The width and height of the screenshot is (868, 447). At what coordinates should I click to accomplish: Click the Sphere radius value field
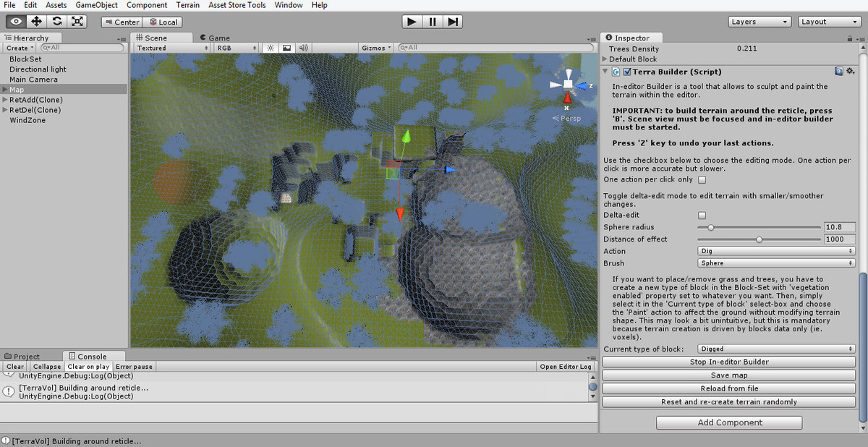[840, 227]
